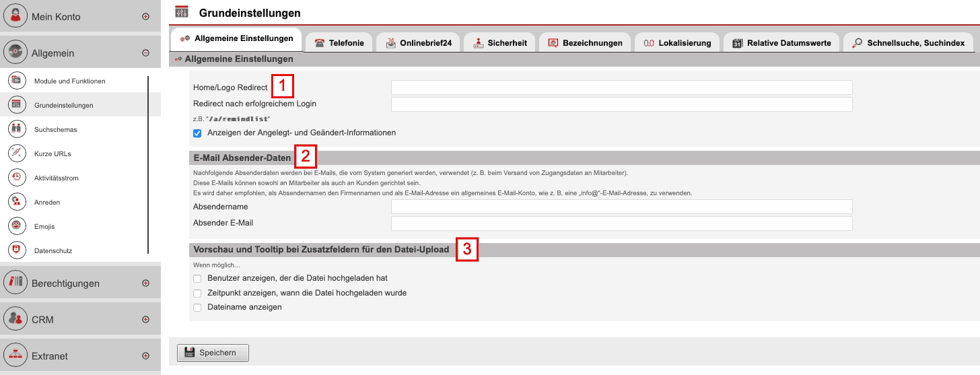Viewport: 980px width, 375px height.
Task: Click the Aktivitätsstrom clock icon
Action: 16,178
